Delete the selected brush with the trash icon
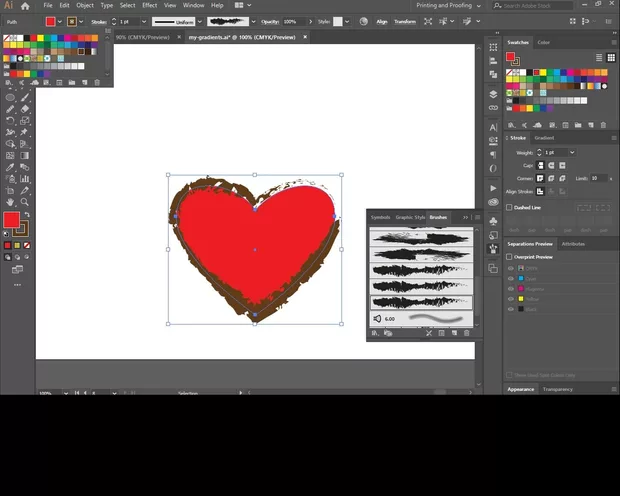Image resolution: width=620 pixels, height=496 pixels. coord(466,333)
